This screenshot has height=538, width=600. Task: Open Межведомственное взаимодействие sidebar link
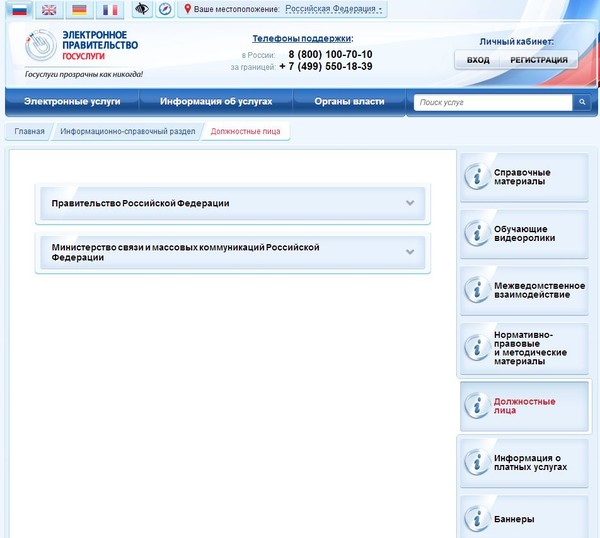524,290
